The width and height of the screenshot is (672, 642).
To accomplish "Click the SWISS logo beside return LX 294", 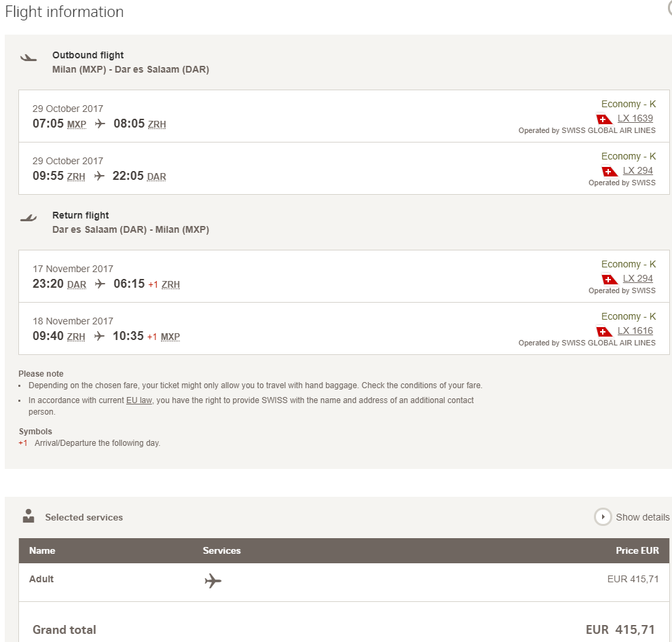I will (x=610, y=279).
